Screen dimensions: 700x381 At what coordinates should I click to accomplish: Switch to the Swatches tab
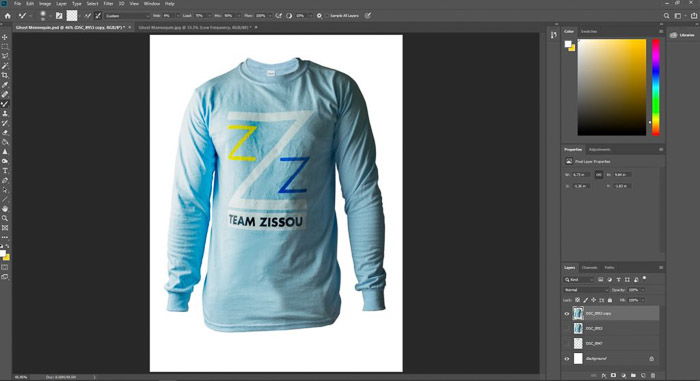coord(589,31)
